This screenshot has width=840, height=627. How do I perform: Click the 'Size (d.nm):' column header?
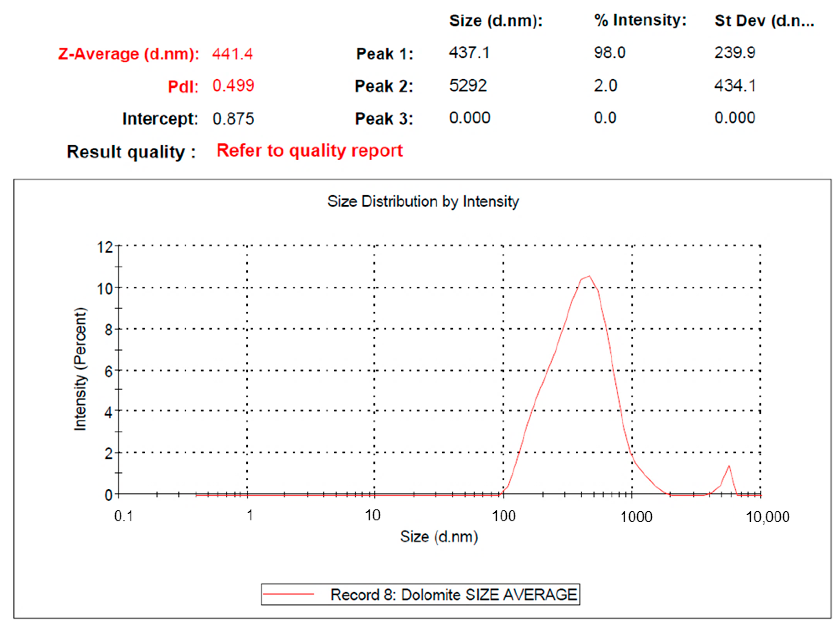496,21
